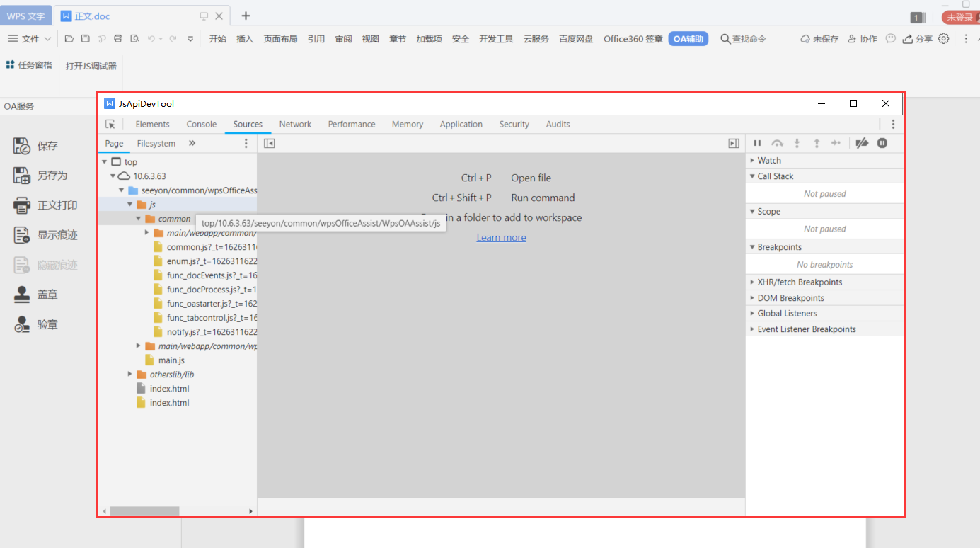
Task: Hide the debugger sidebar panel
Action: coord(734,144)
